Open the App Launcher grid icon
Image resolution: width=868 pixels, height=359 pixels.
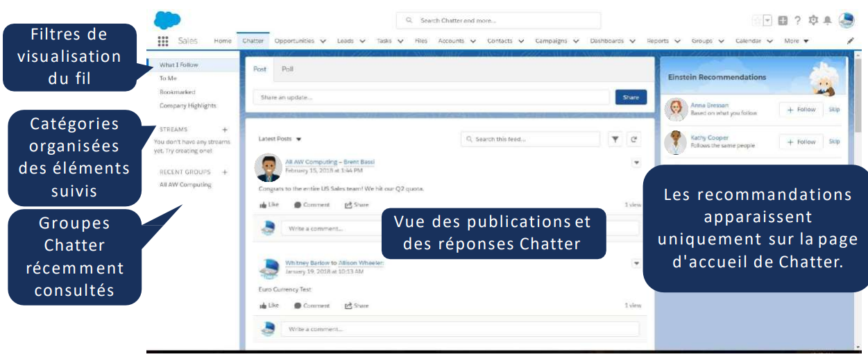point(162,41)
